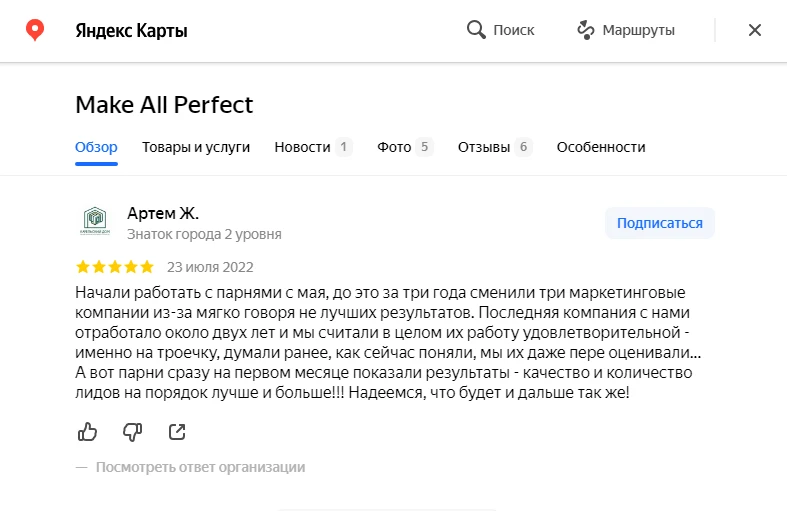Open Артем Ж. profile avatar

tap(95, 222)
